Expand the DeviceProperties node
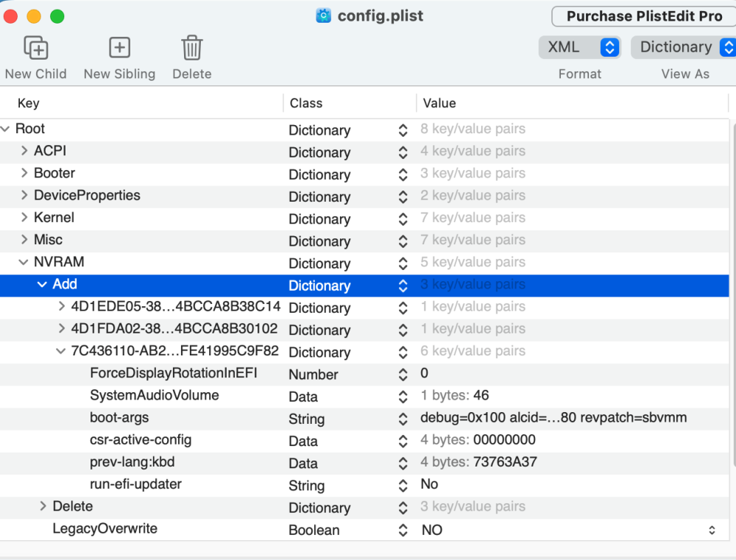Viewport: 736px width, 560px height. pyautogui.click(x=24, y=195)
